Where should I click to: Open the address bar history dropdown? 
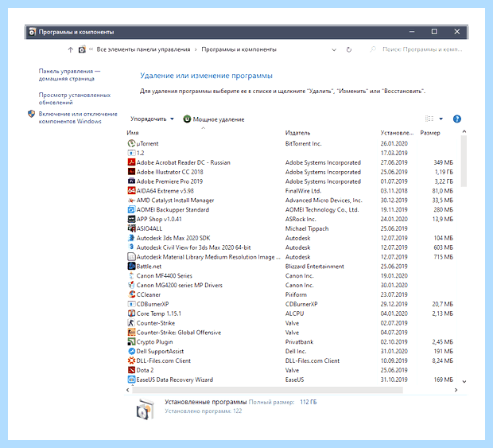pyautogui.click(x=334, y=49)
